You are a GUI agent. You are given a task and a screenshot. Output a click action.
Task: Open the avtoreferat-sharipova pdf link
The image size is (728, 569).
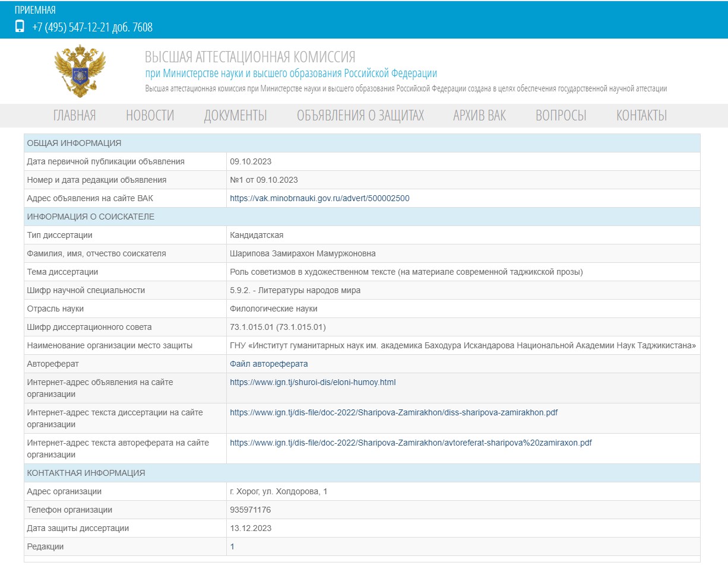click(x=411, y=443)
